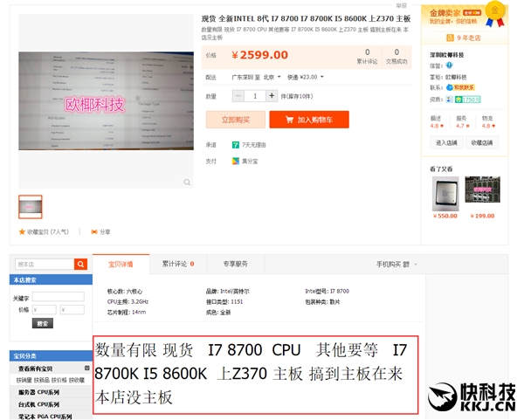Image resolution: width=524 pixels, height=420 pixels.
Task: Click the green deposit qualification badge
Action: click(x=467, y=100)
